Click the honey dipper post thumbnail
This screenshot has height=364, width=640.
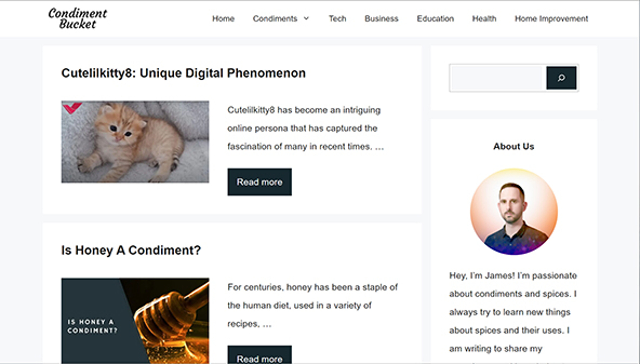tap(135, 321)
